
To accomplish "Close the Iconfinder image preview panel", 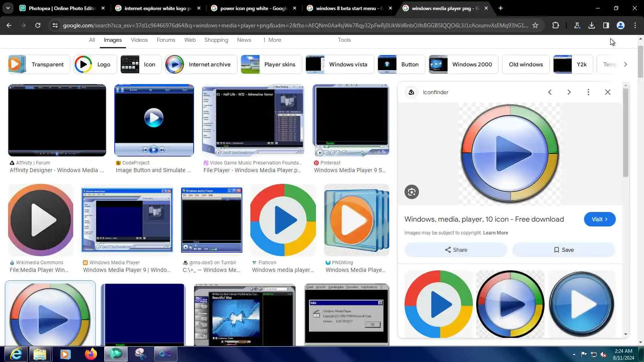I will click(608, 92).
